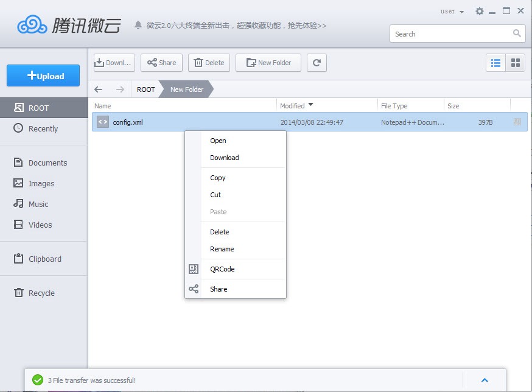Viewport: 532px width, 392px height.
Task: Click the Share toolbar button
Action: coord(161,63)
